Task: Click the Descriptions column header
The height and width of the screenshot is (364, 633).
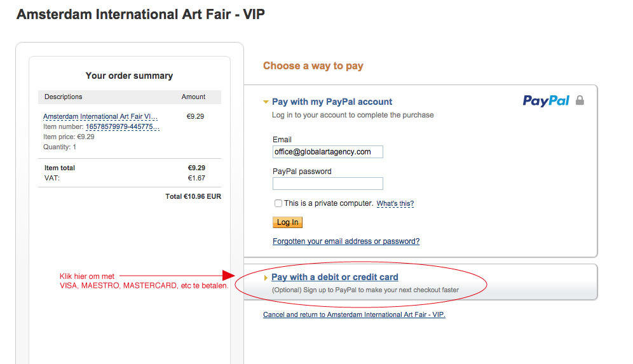Action: [64, 97]
